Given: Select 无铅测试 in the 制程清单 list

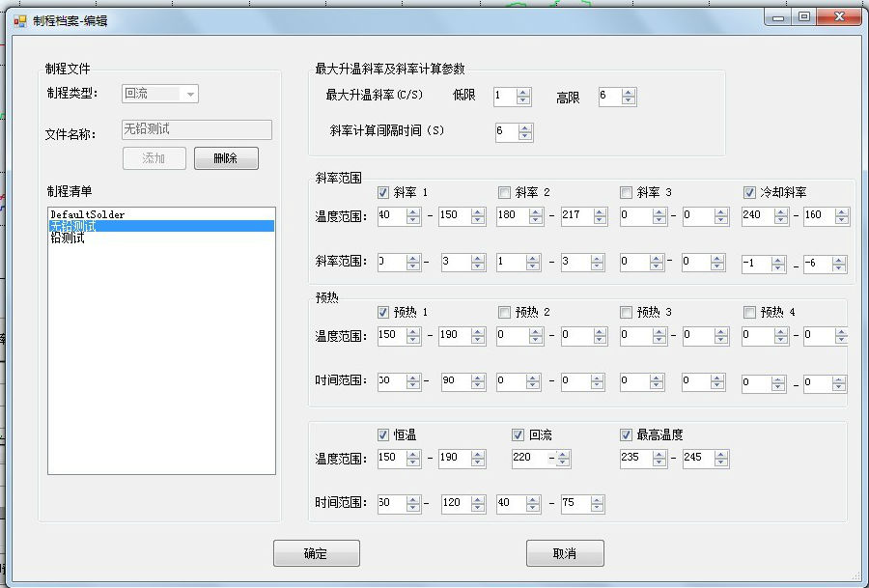Looking at the screenshot, I should pos(161,226).
